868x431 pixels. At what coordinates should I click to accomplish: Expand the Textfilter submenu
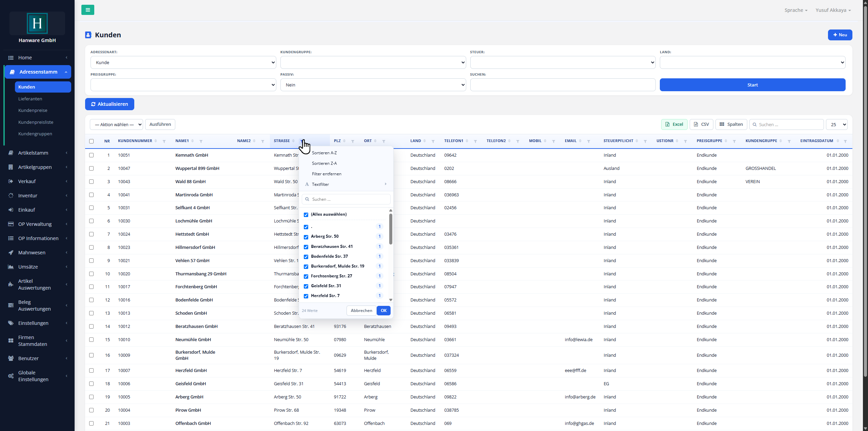coord(346,184)
